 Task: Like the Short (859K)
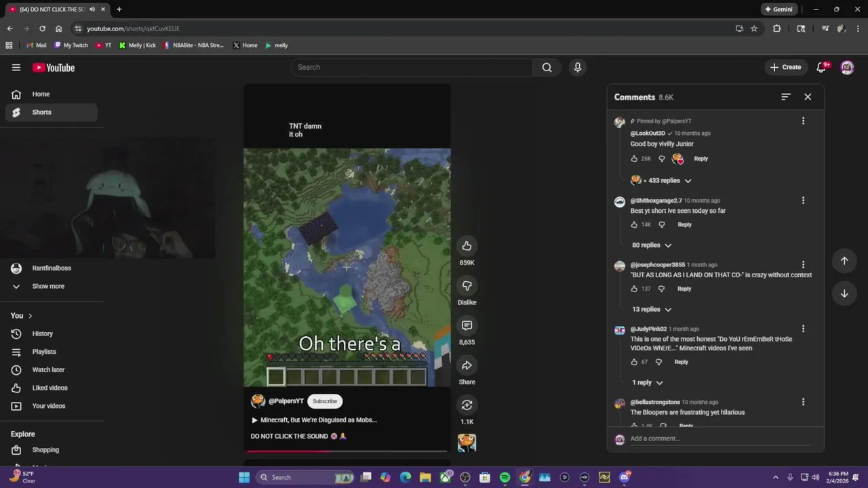(x=467, y=246)
